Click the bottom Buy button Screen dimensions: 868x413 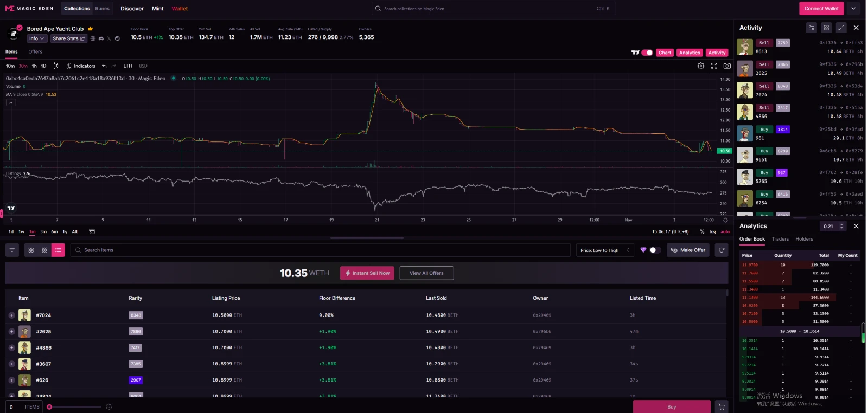coord(672,406)
